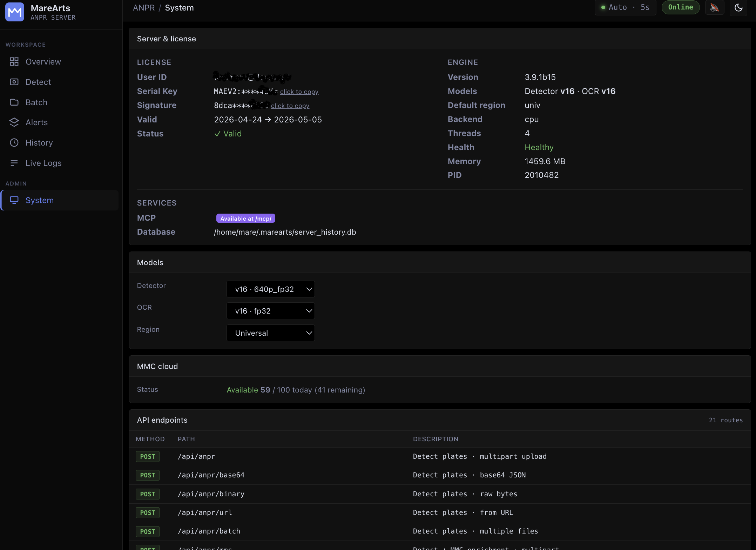
Task: Click the Live Logs lines icon
Action: point(14,163)
